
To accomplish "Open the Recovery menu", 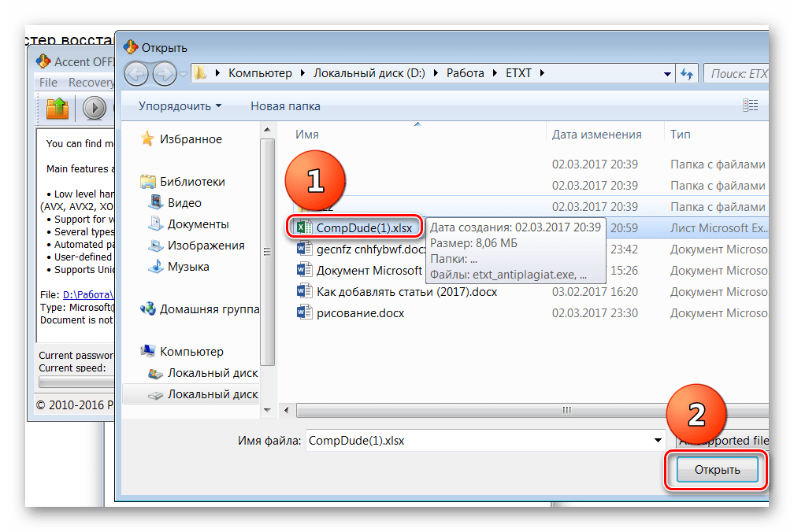I will [x=91, y=82].
